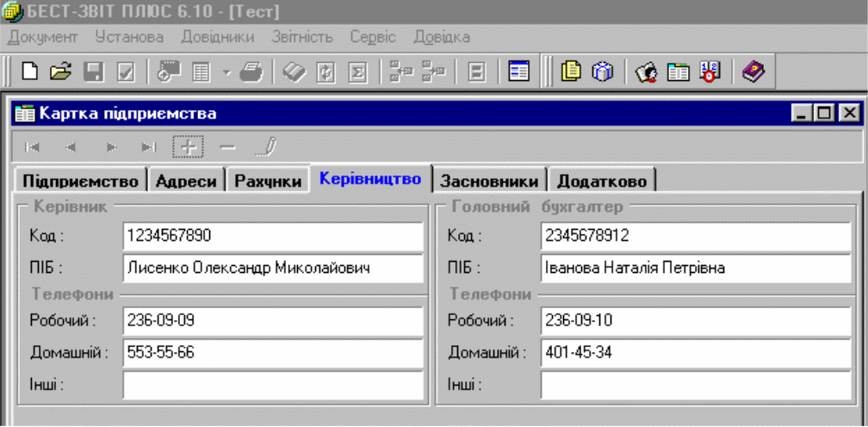Open a file with the folder icon
The width and height of the screenshot is (868, 427).
click(x=59, y=72)
